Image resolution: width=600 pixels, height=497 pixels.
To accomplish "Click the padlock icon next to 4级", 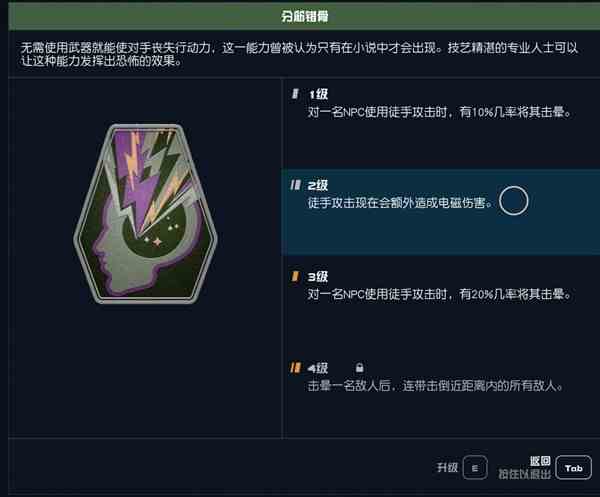I will coord(359,368).
